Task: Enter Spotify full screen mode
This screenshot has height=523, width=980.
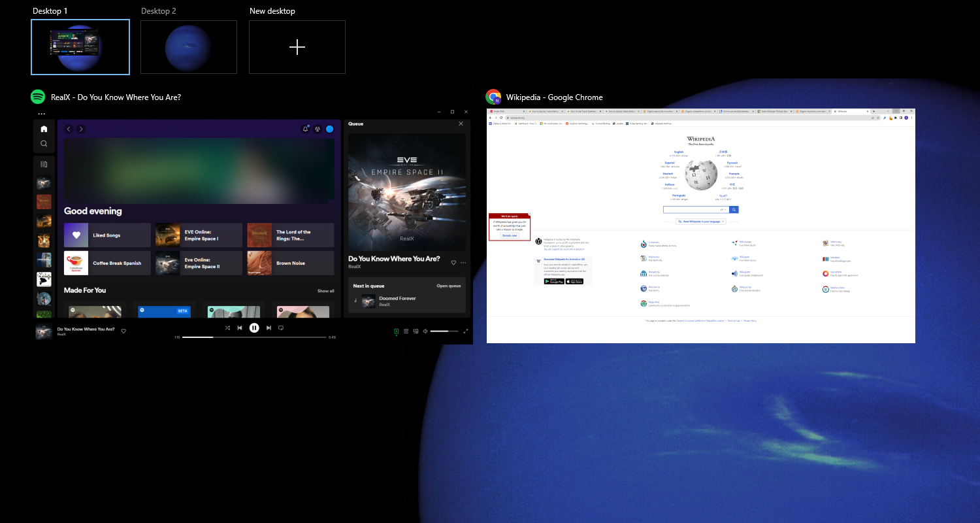Action: point(466,331)
